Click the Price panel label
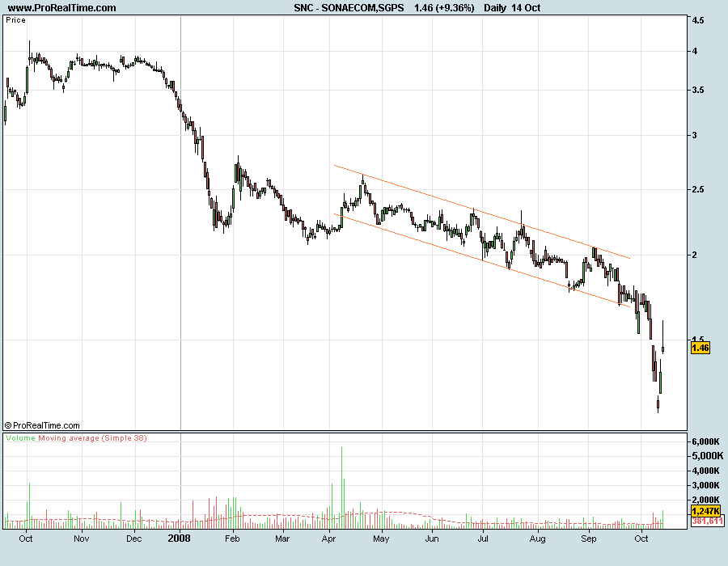728x566 pixels. tap(16, 20)
